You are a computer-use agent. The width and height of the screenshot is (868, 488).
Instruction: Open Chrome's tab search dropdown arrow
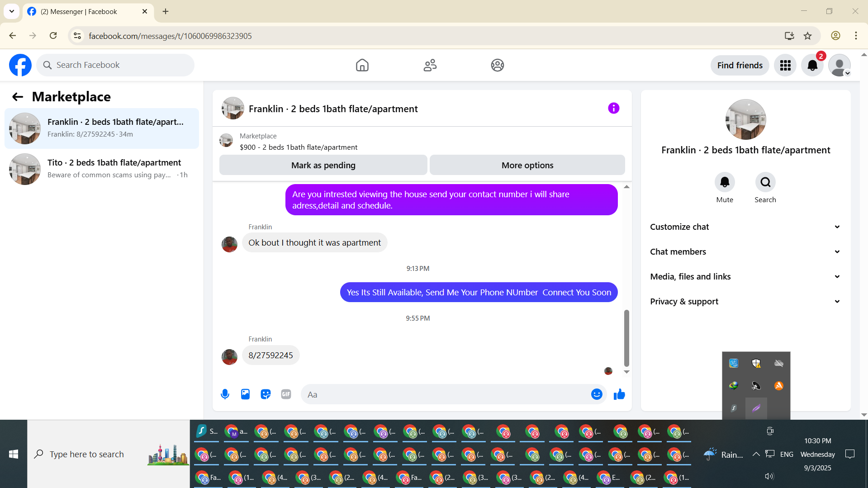(x=12, y=11)
